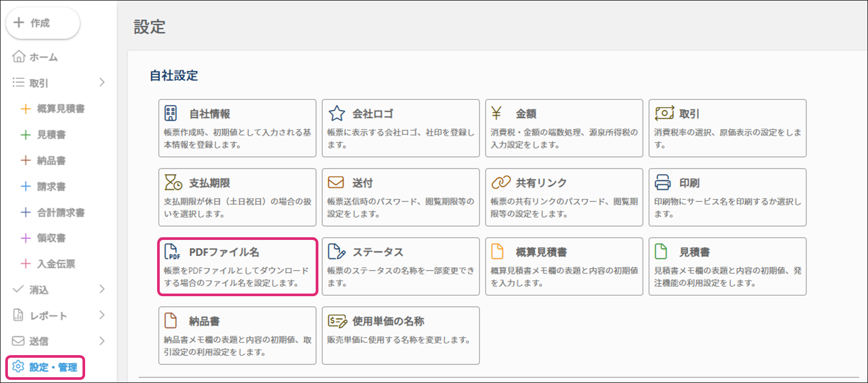Expand the 取引 sidebar section
868x383 pixels.
click(x=102, y=83)
